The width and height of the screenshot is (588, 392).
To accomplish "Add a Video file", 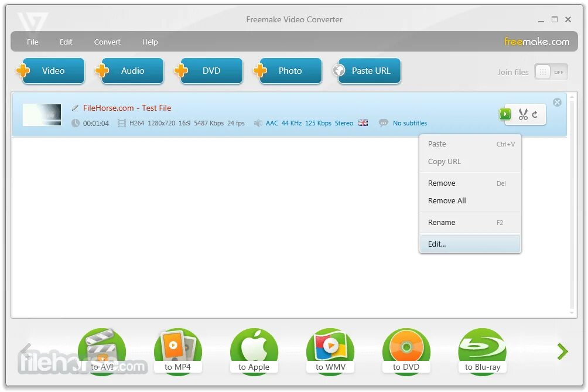I will tap(50, 70).
